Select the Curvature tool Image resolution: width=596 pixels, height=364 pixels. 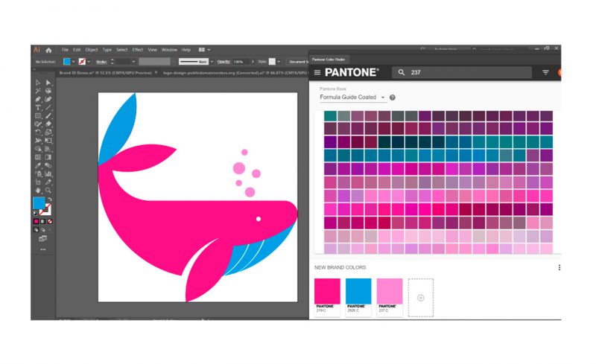[x=48, y=99]
